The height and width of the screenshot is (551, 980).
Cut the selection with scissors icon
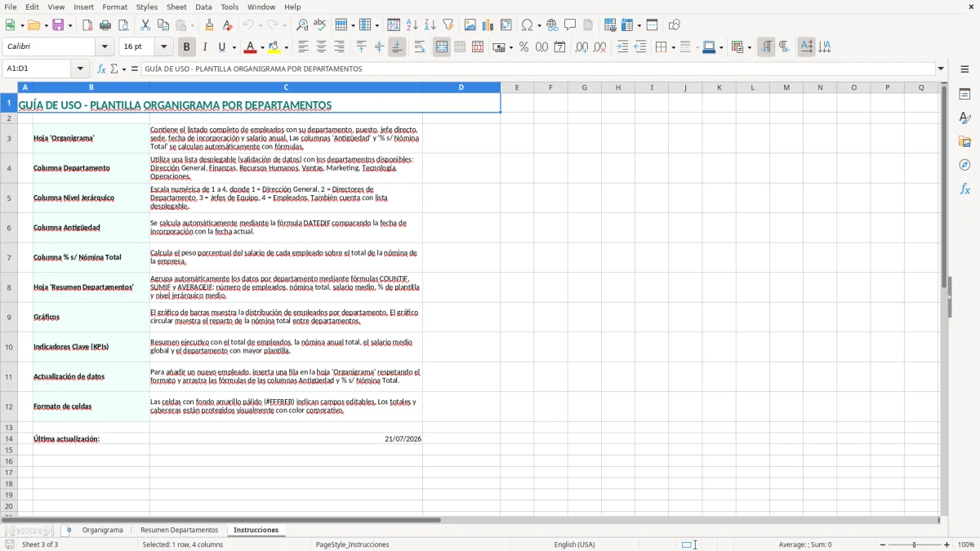(x=145, y=25)
